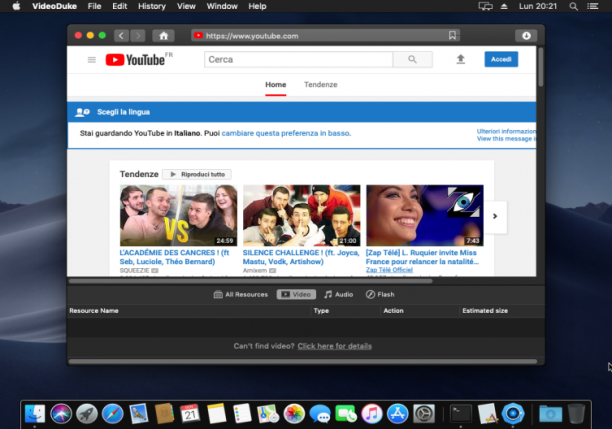The width and height of the screenshot is (612, 429).
Task: Click the web page vertical scrollbar
Action: [x=541, y=67]
